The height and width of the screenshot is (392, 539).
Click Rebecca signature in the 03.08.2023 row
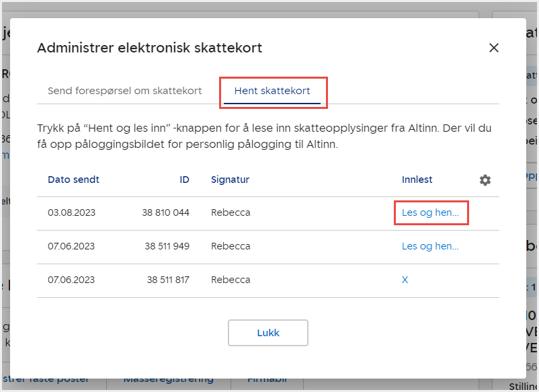click(x=231, y=212)
